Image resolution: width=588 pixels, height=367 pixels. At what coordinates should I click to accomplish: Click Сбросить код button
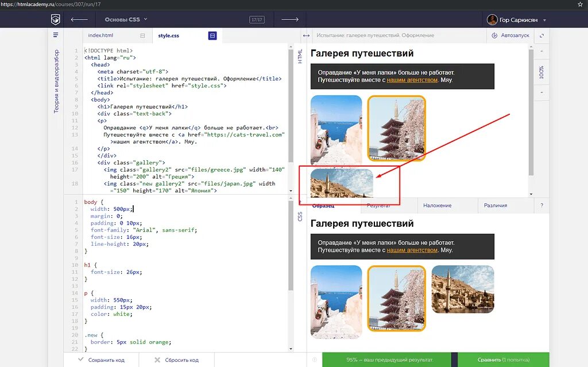click(177, 360)
